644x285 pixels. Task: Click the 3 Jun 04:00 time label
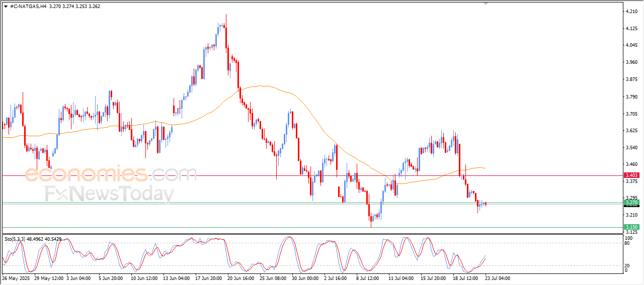click(x=79, y=278)
